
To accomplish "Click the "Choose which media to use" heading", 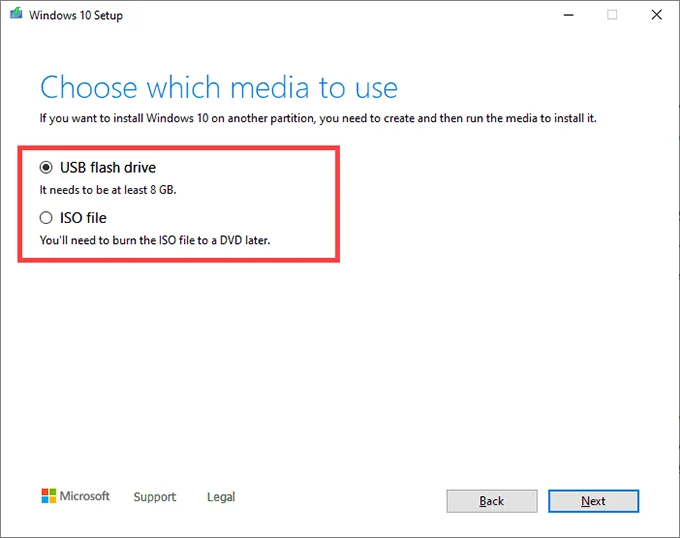I will point(218,87).
